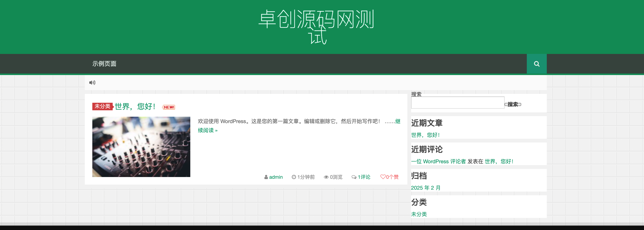Open the 2025 年 2 月 archive
This screenshot has height=230, width=644.
(x=426, y=188)
